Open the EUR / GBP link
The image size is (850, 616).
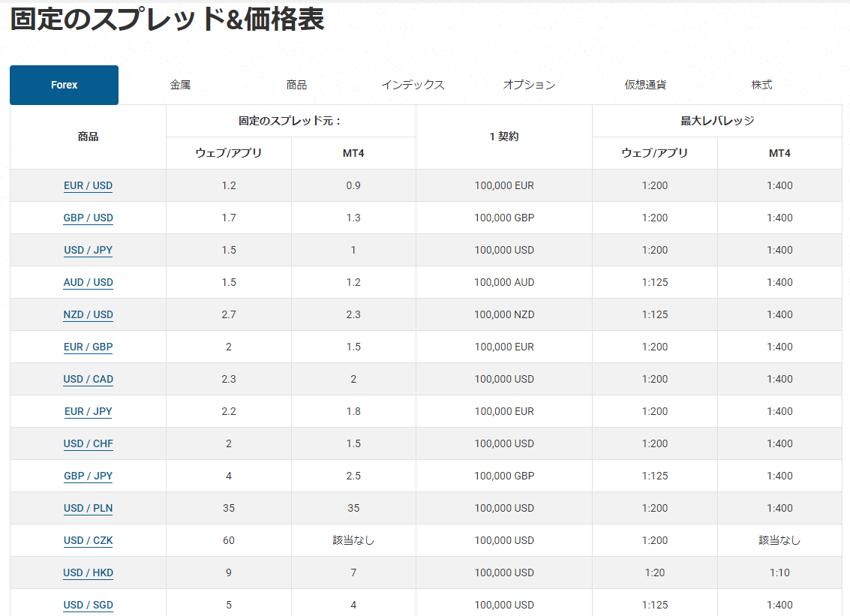coord(88,347)
